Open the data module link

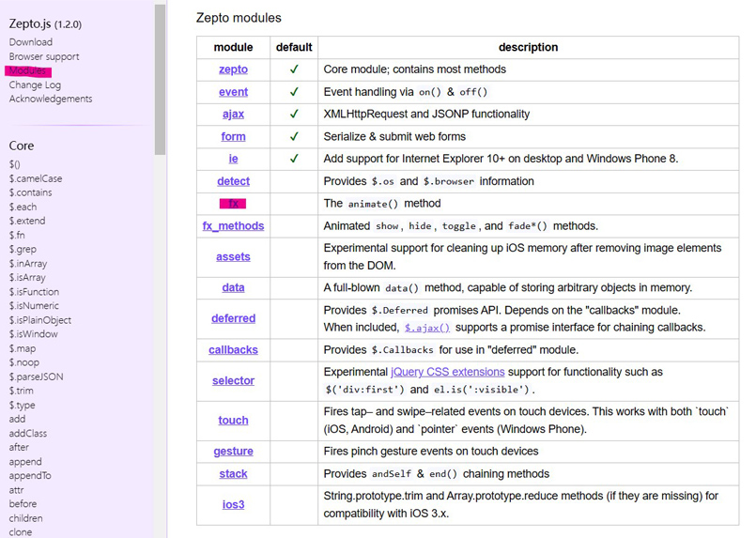click(x=233, y=288)
